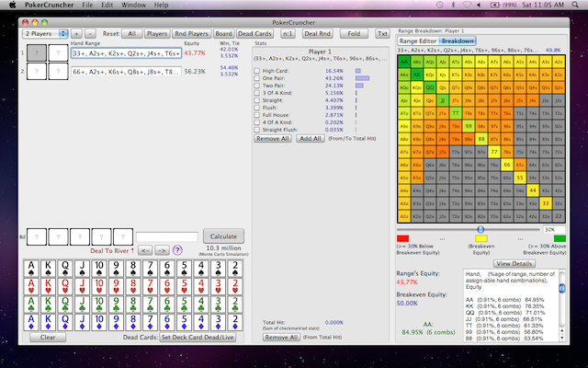This screenshot has height=368, width=588.
Task: Select the 2 of spades card
Action: [235, 268]
